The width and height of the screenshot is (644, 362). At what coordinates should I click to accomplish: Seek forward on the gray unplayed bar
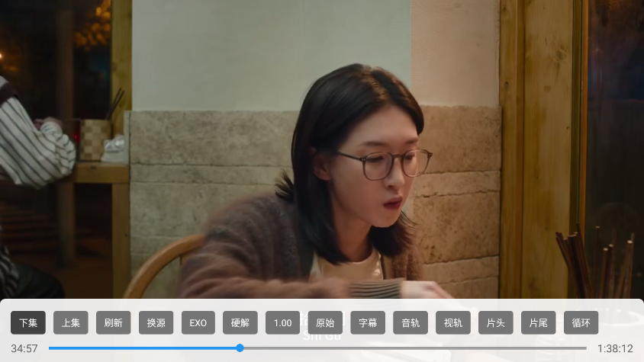412,348
